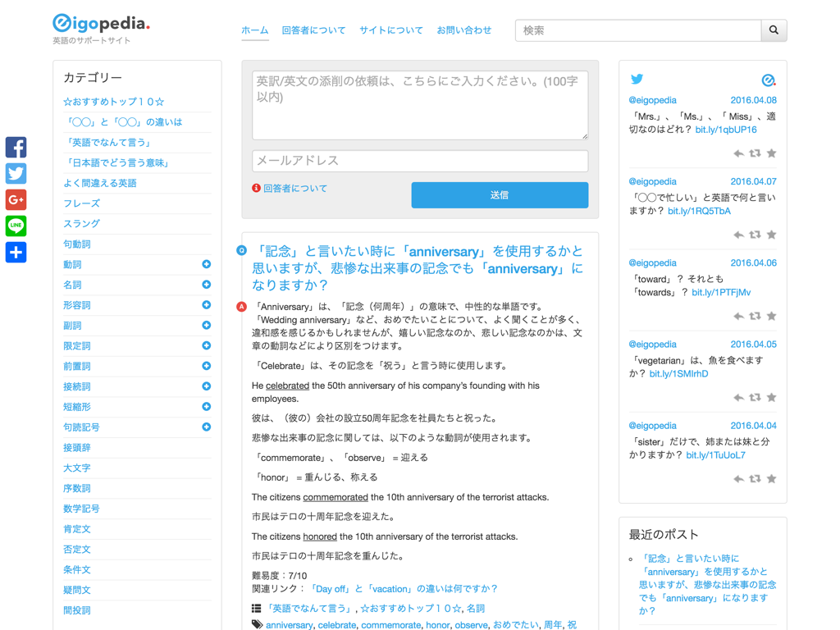Open the 序数詞 category

pyautogui.click(x=76, y=489)
